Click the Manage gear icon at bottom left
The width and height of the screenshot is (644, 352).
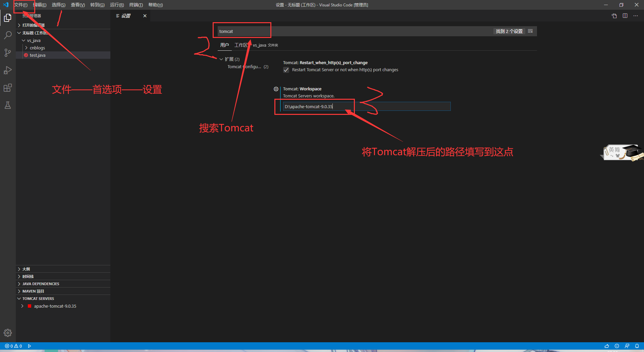pos(7,333)
